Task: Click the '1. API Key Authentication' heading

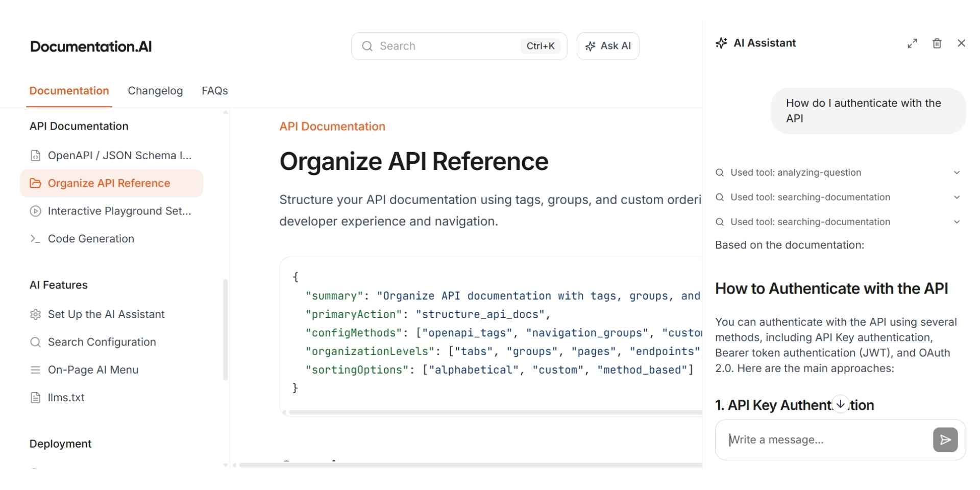Action: tap(794, 405)
